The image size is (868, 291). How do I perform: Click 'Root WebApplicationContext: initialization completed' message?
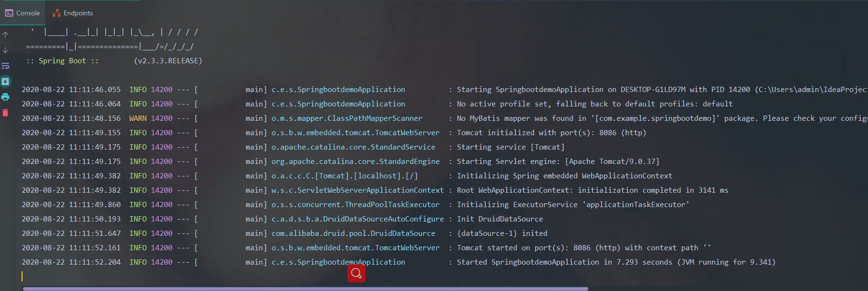click(593, 190)
